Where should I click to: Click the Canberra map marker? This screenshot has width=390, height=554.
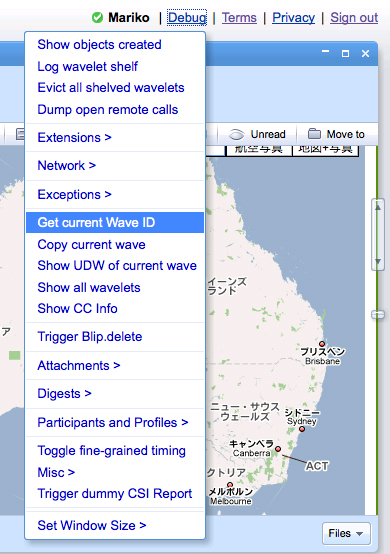(278, 449)
